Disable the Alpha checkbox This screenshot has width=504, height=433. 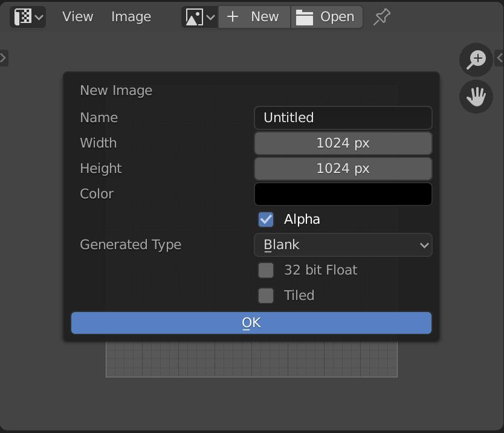(x=266, y=220)
